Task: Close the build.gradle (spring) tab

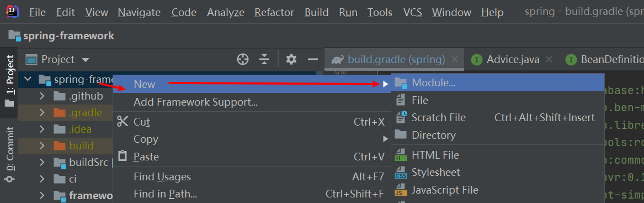Action: click(x=454, y=59)
